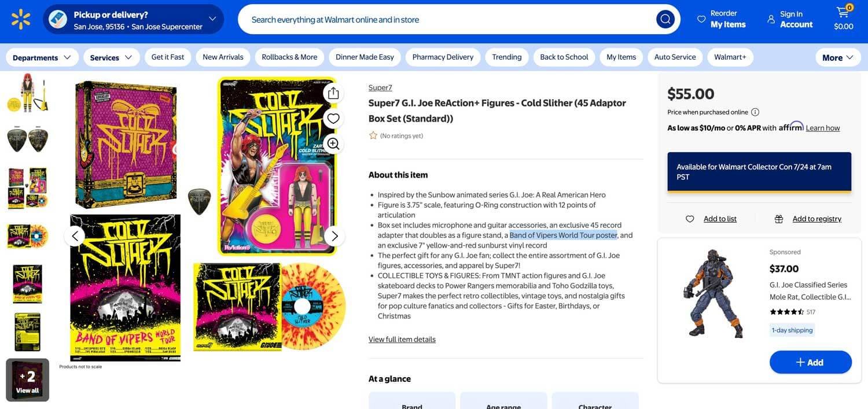Add item to favorites with heart icon
The width and height of the screenshot is (868, 409).
[333, 119]
